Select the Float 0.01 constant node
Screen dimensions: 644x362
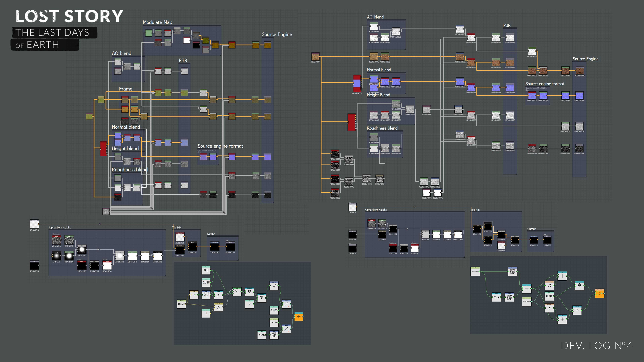click(x=549, y=296)
